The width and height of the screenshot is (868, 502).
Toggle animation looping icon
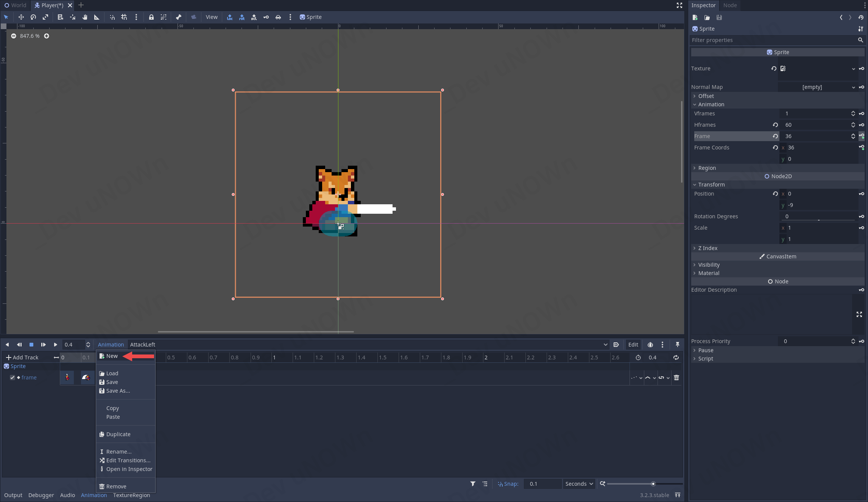click(x=676, y=357)
